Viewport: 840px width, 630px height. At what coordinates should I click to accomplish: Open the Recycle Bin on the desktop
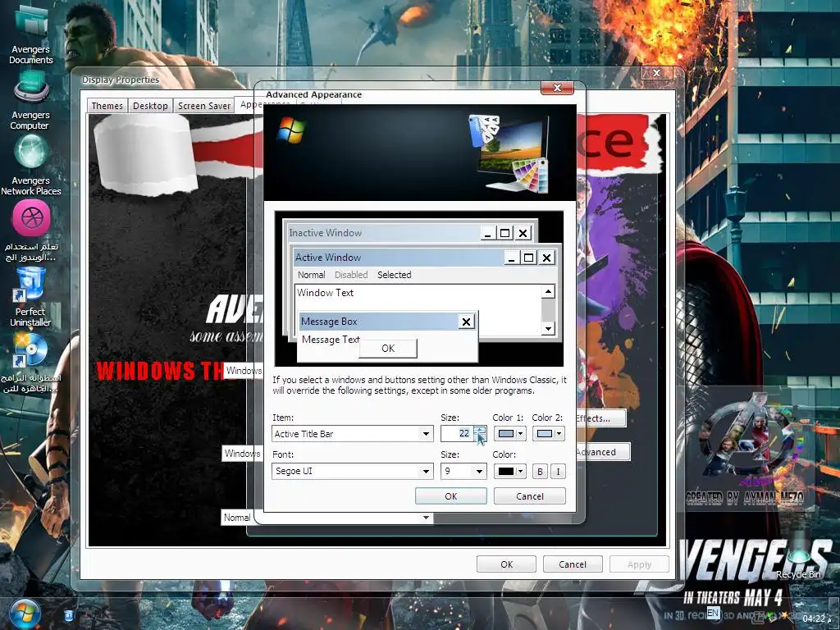tap(798, 555)
